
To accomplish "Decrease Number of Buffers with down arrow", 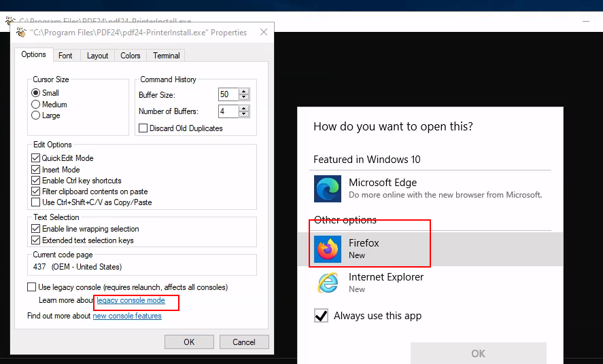I will 244,114.
